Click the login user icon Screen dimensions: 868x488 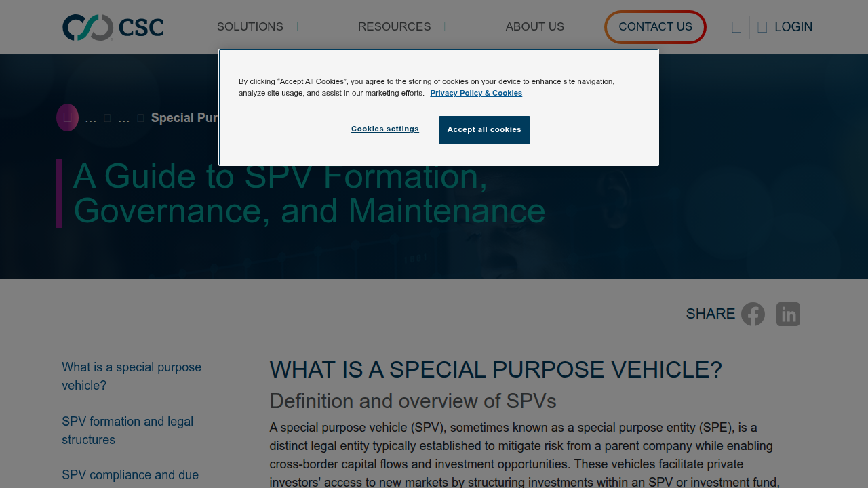point(762,27)
